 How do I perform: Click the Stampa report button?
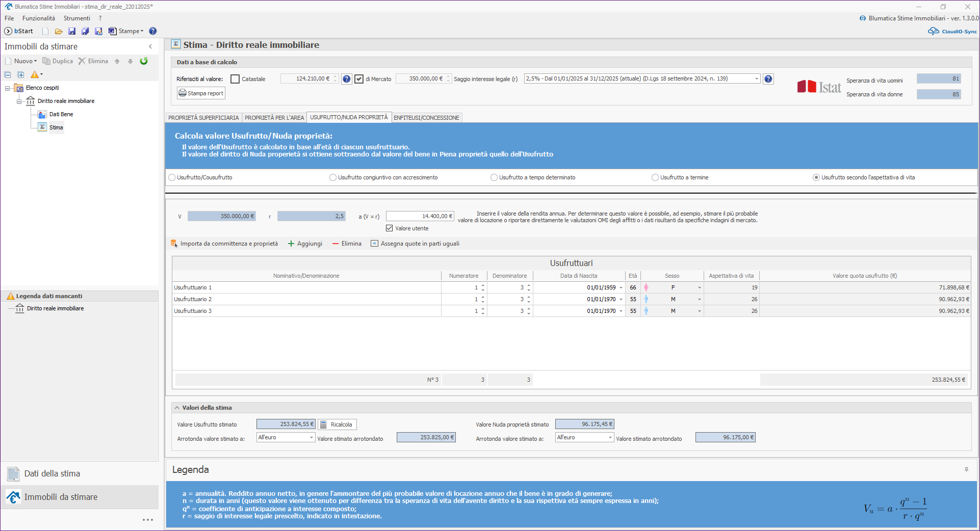(x=201, y=93)
